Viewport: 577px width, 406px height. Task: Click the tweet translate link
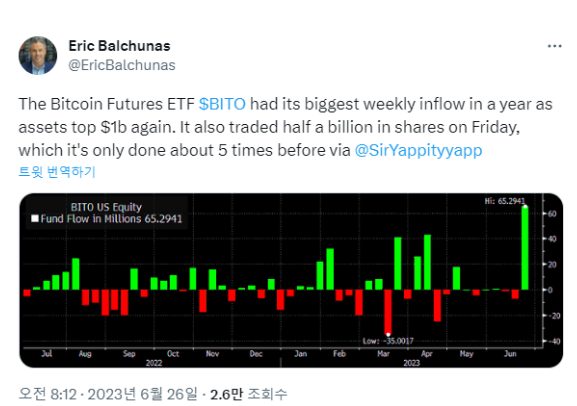tap(57, 172)
